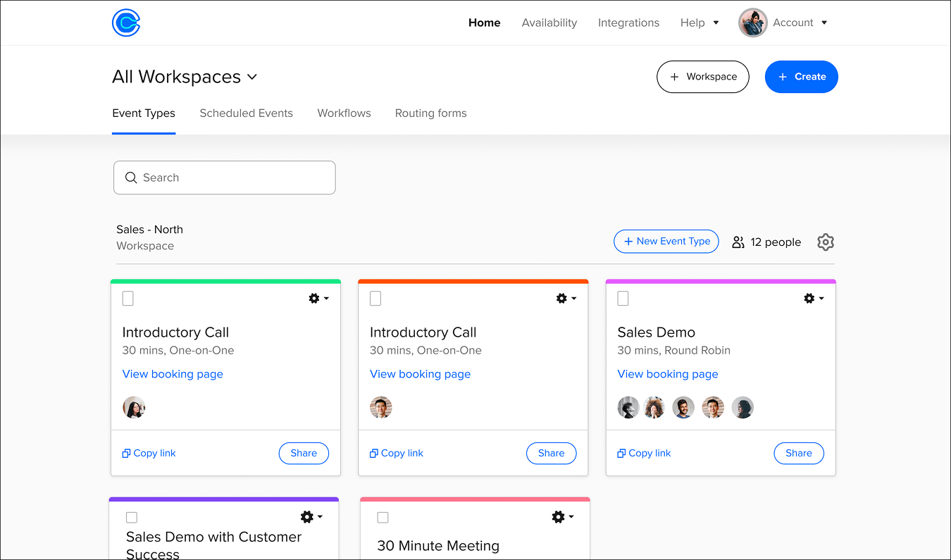Check the 30 Minute Meeting card checkbox

[x=383, y=518]
